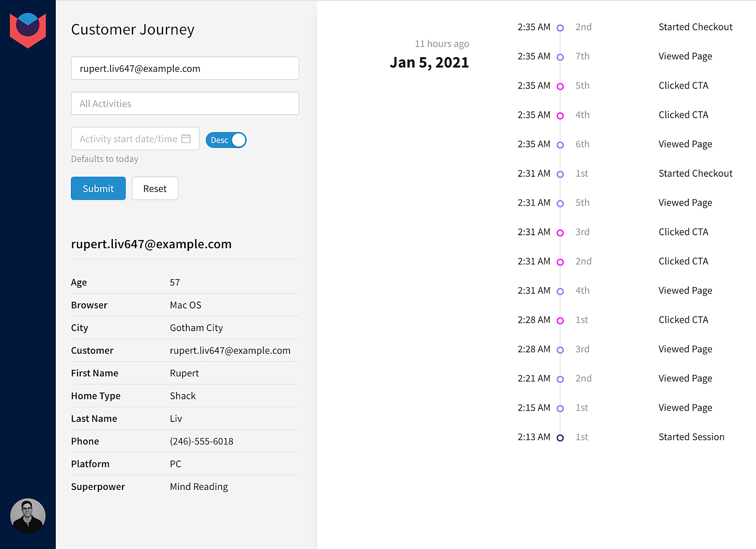Screen dimensions: 756x549
Task: Click the Submit button
Action: pyautogui.click(x=98, y=189)
